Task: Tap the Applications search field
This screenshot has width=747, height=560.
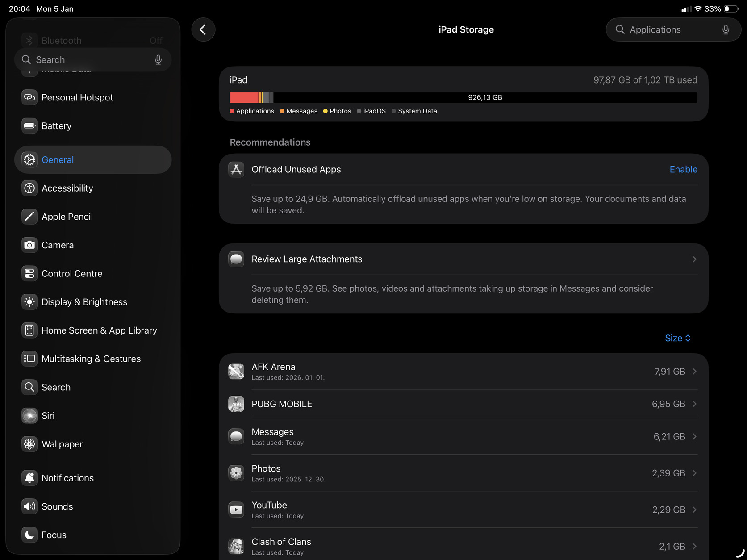Action: click(665, 30)
